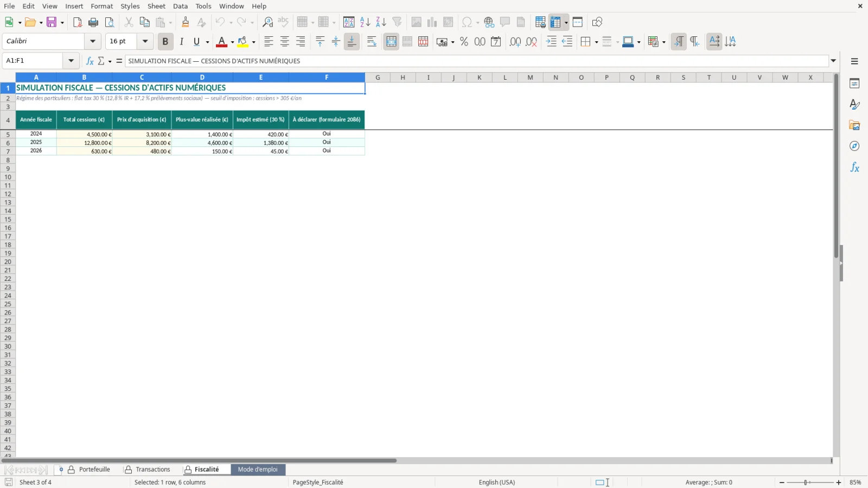868x488 pixels.
Task: Switch to the Portefeuille sheet tab
Action: (90, 470)
